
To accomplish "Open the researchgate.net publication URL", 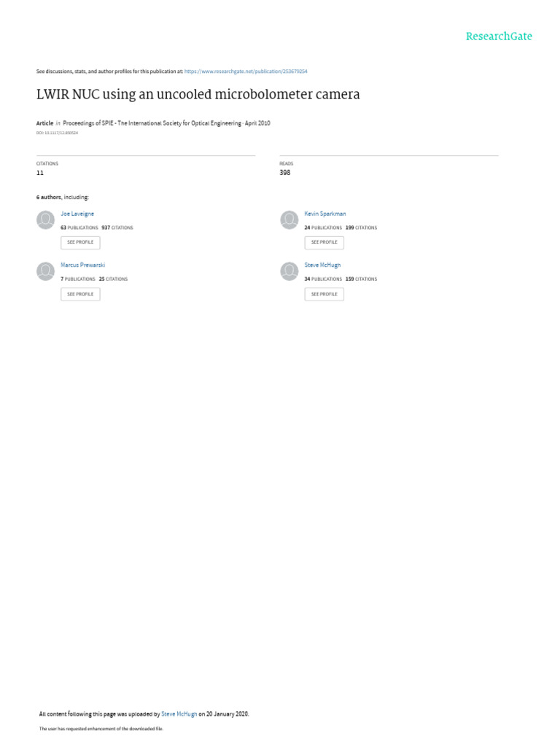I will pos(246,71).
